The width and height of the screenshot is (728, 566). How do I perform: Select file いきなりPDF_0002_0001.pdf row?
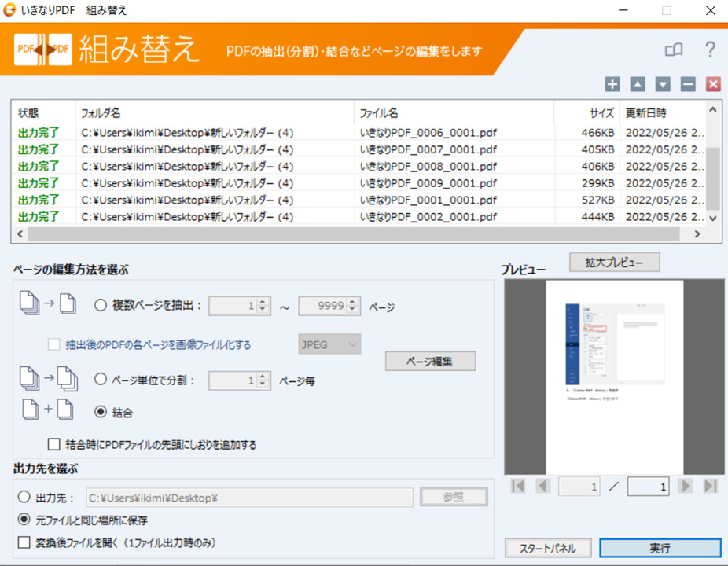pos(358,216)
